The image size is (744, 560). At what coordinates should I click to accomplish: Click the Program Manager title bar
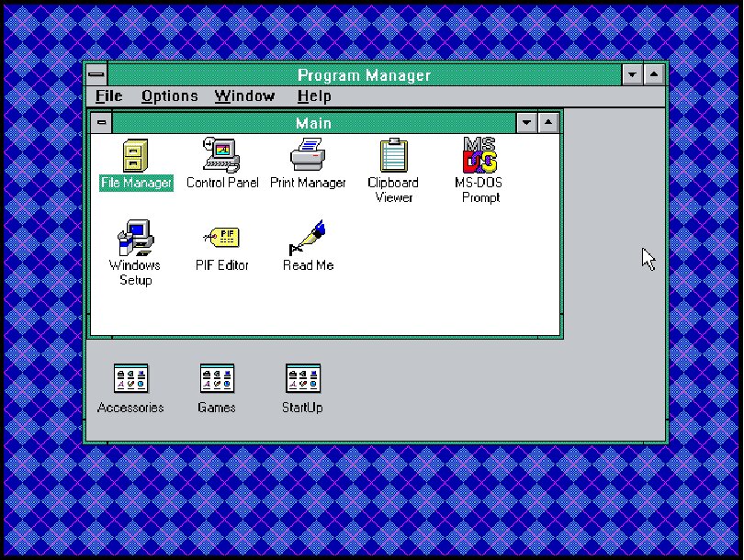pos(365,74)
